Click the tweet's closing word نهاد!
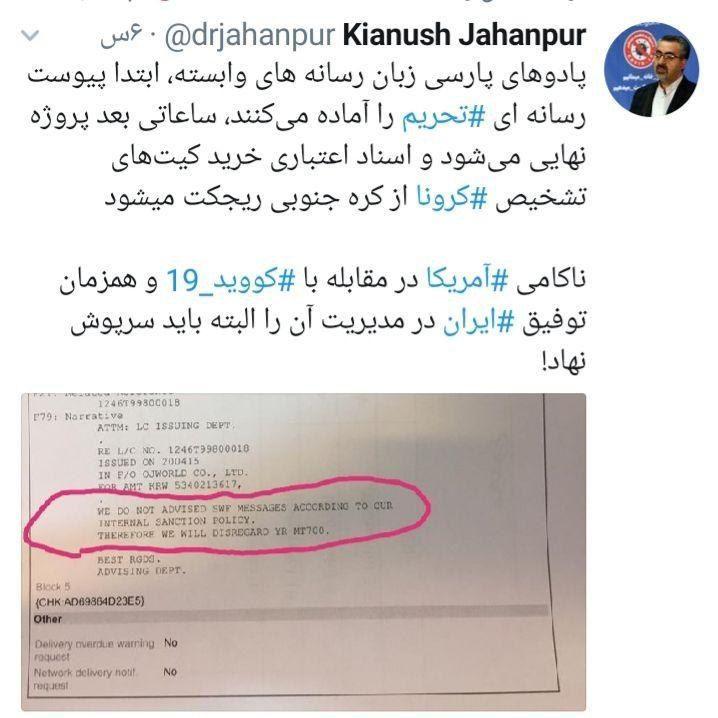This screenshot has width=718, height=718. point(563,360)
